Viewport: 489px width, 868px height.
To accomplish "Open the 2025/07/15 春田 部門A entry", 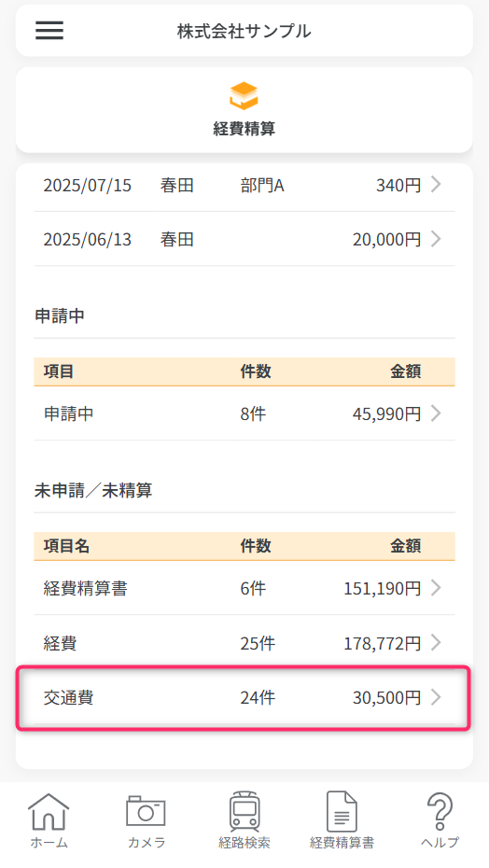I will [x=244, y=185].
